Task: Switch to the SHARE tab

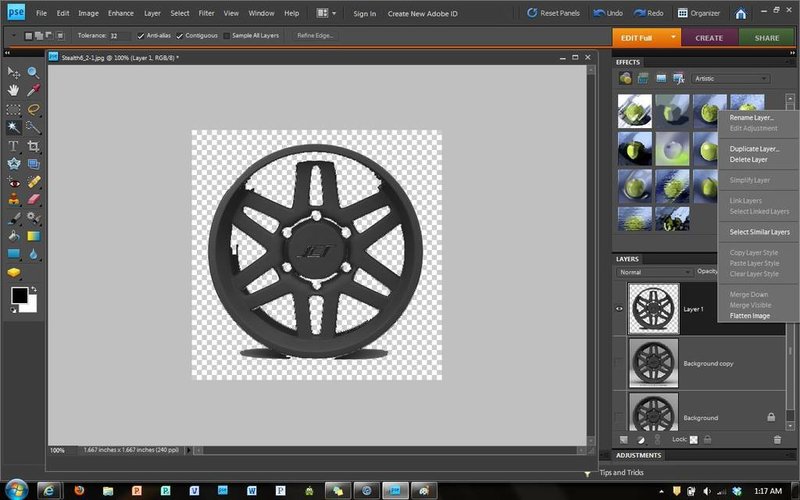Action: coord(767,38)
